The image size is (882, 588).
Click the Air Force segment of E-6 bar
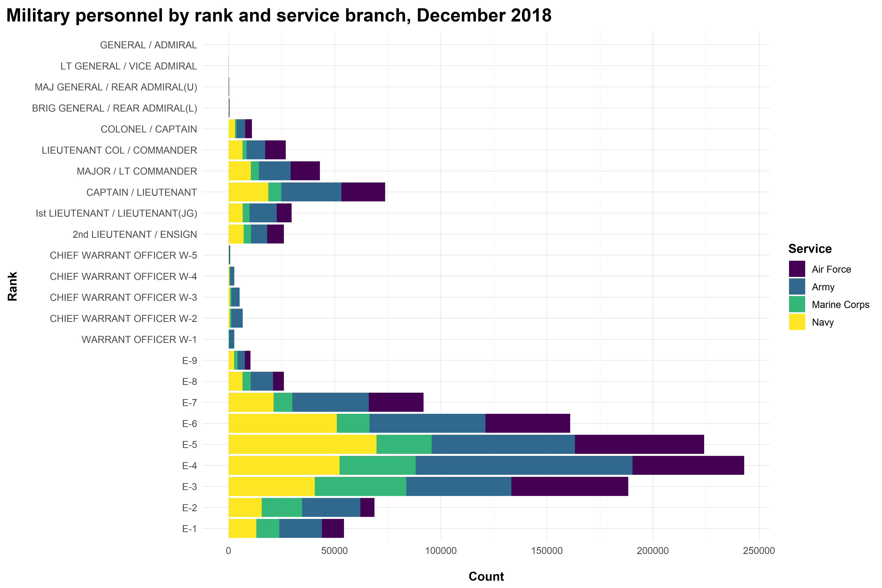tap(528, 423)
